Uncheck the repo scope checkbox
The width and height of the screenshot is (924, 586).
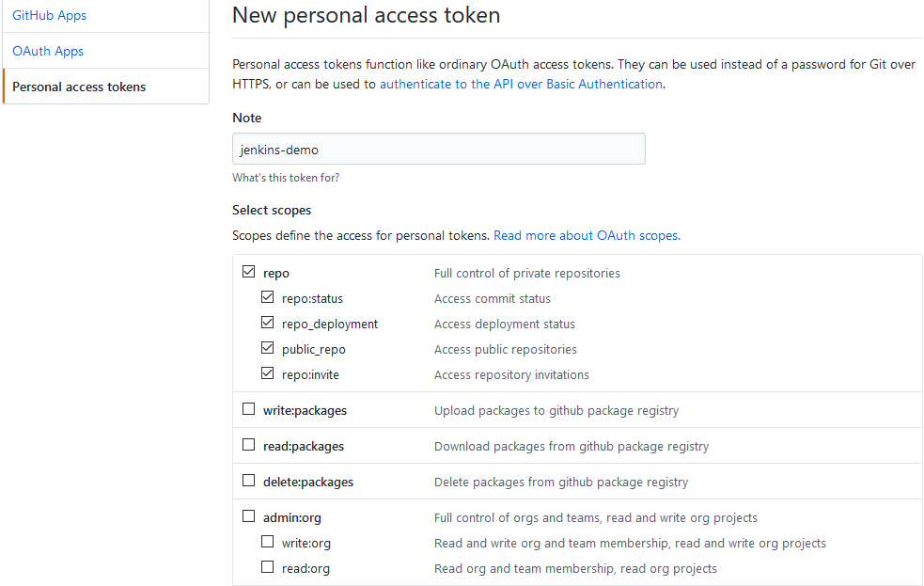pos(248,273)
